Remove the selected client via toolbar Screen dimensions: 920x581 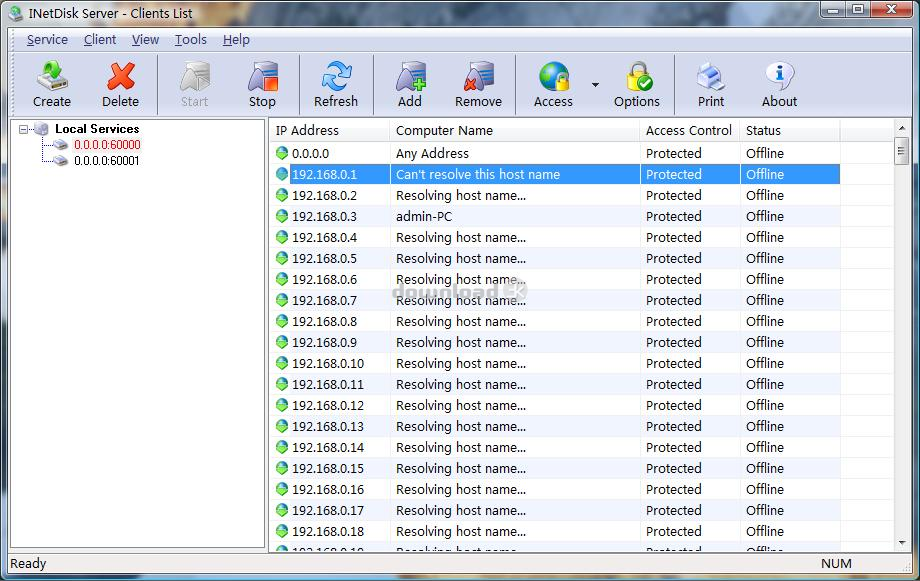(479, 76)
